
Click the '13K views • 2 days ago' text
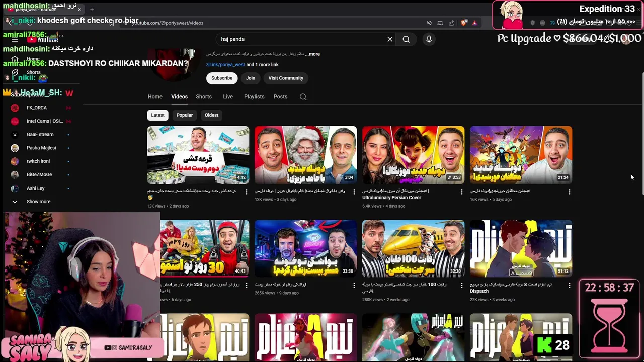pyautogui.click(x=168, y=206)
